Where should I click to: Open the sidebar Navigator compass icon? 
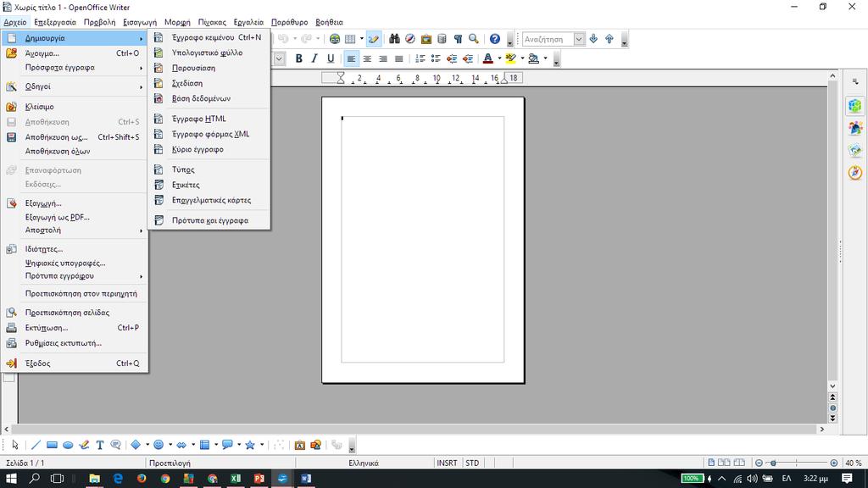coord(855,173)
